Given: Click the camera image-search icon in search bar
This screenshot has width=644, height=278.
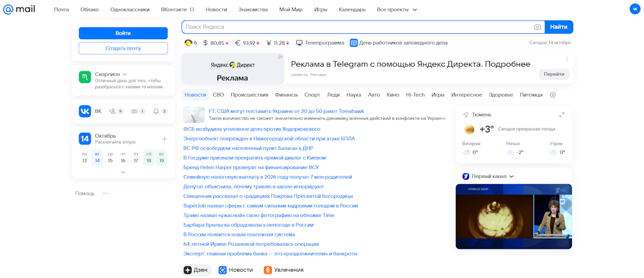Looking at the screenshot, I should 537,27.
